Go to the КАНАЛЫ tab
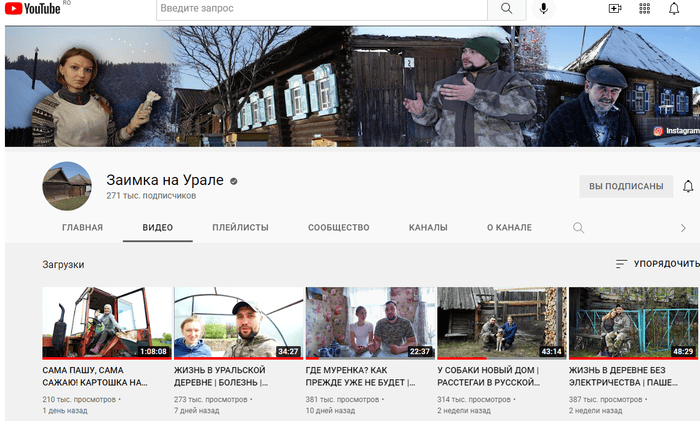 428,227
